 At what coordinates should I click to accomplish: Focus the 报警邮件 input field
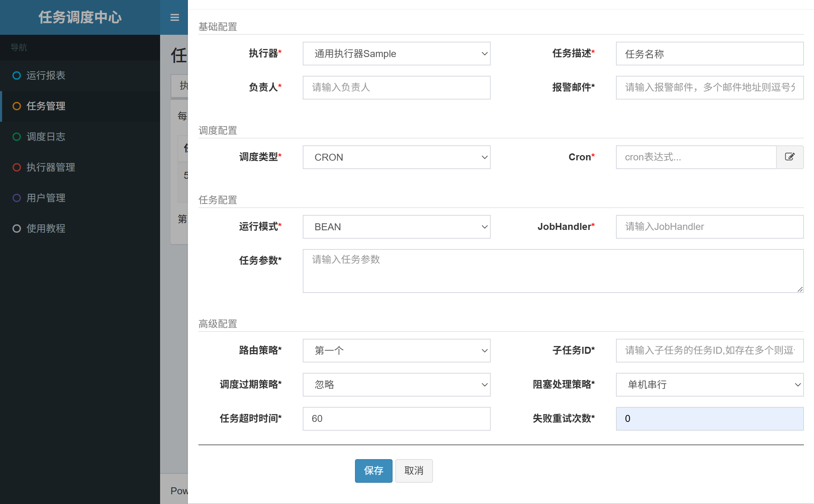click(710, 87)
